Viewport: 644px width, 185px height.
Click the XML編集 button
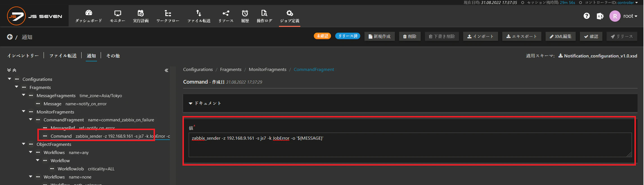tap(560, 36)
